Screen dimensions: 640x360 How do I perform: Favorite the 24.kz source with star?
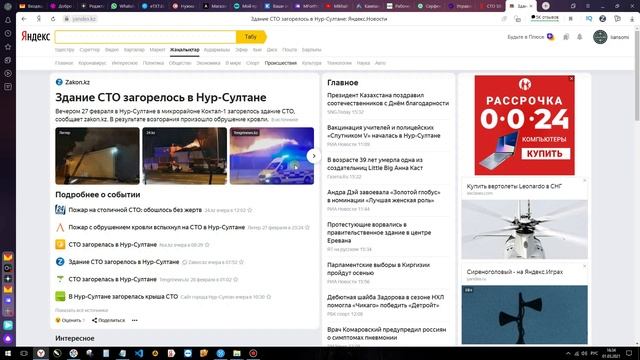250,210
